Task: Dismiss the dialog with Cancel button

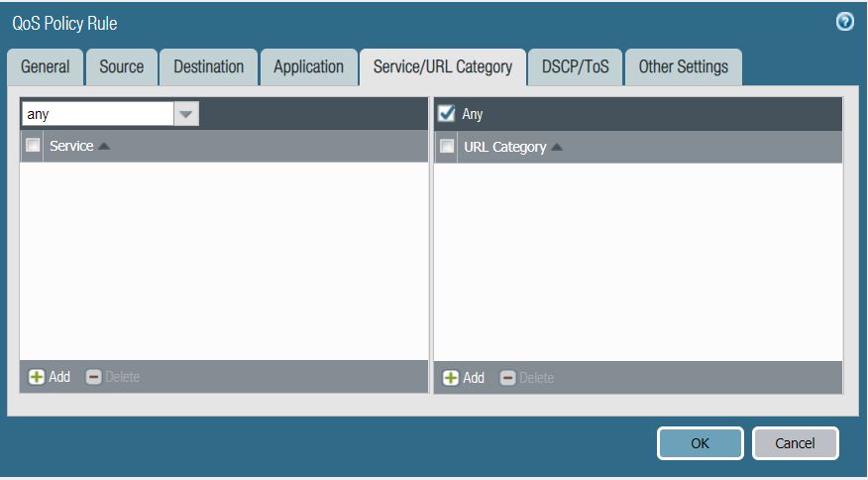Action: pos(795,443)
